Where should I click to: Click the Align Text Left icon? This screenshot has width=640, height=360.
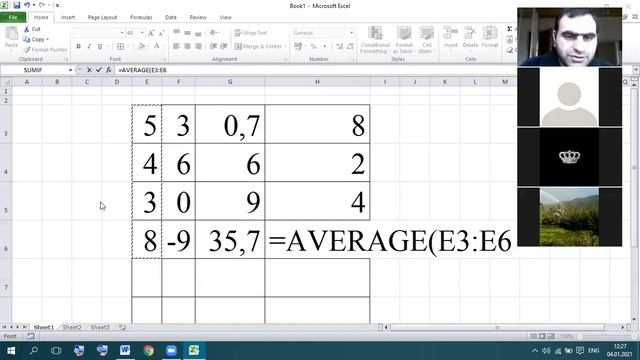click(x=176, y=47)
